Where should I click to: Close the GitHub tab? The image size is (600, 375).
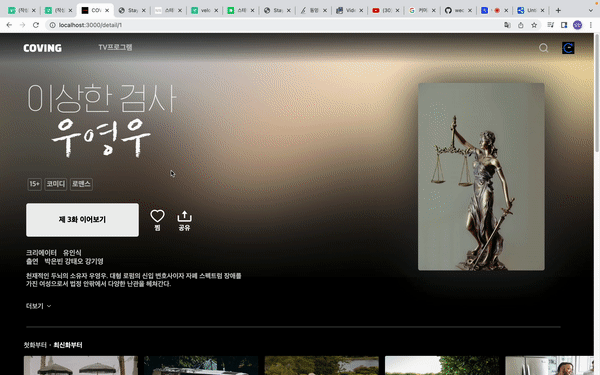click(470, 10)
